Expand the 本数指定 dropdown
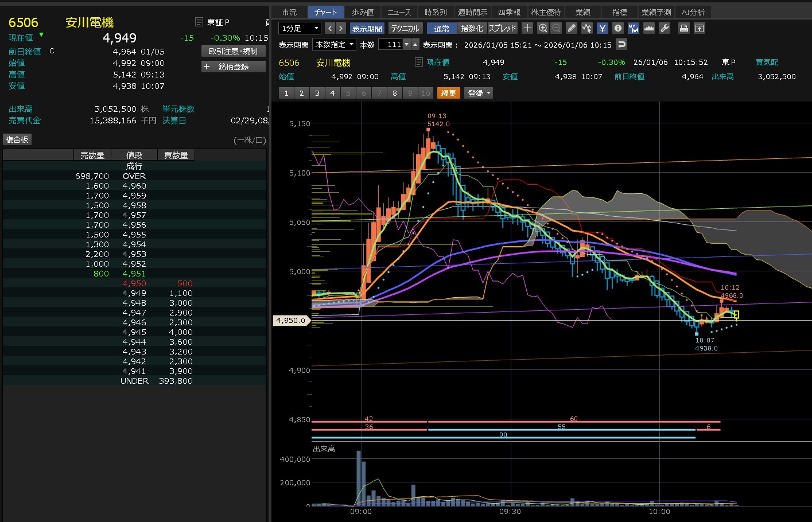The width and height of the screenshot is (812, 522). pyautogui.click(x=335, y=44)
